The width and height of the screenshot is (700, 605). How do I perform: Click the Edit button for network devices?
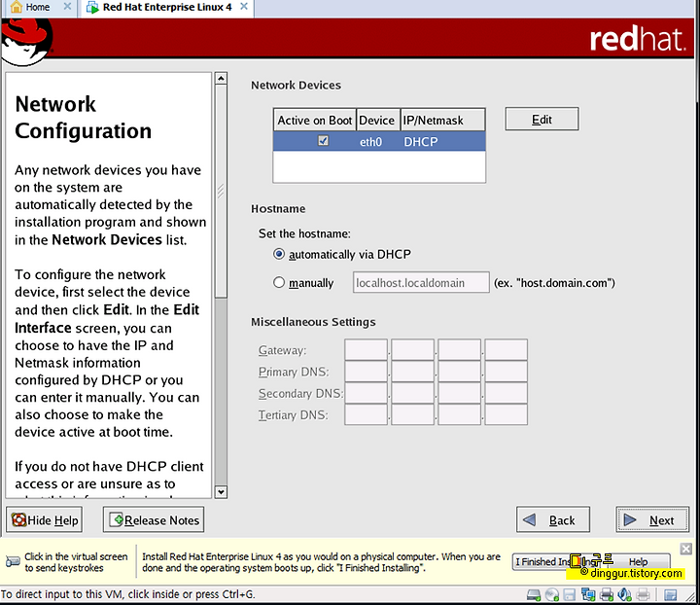(x=542, y=120)
